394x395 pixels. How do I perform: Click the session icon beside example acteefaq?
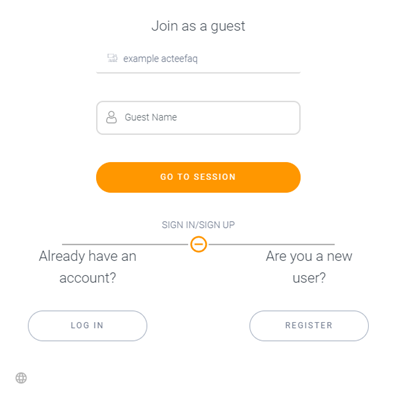112,58
